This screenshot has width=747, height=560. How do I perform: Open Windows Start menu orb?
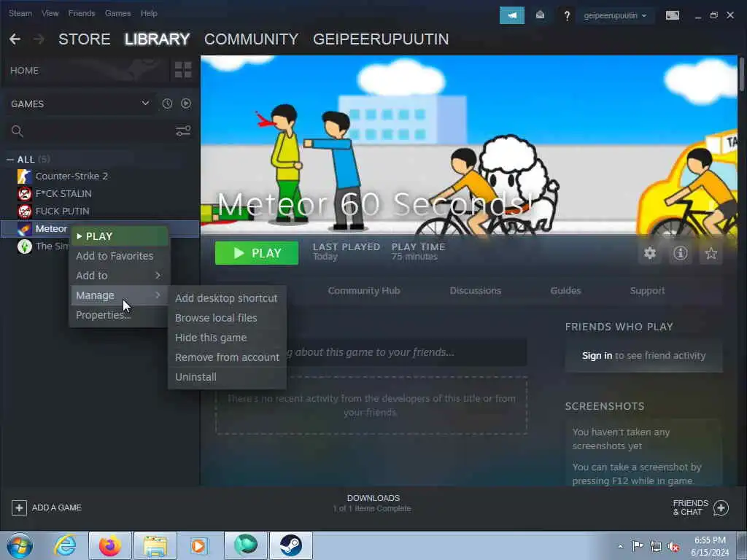[20, 545]
